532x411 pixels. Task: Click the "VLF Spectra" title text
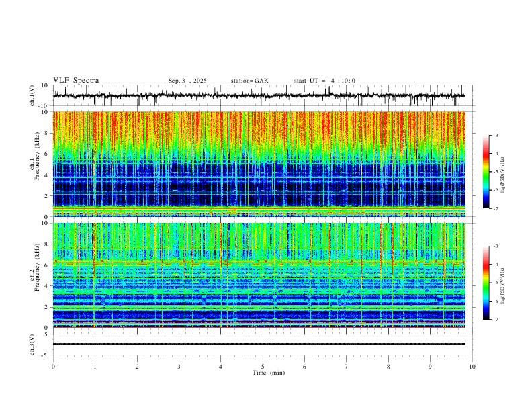click(x=76, y=81)
